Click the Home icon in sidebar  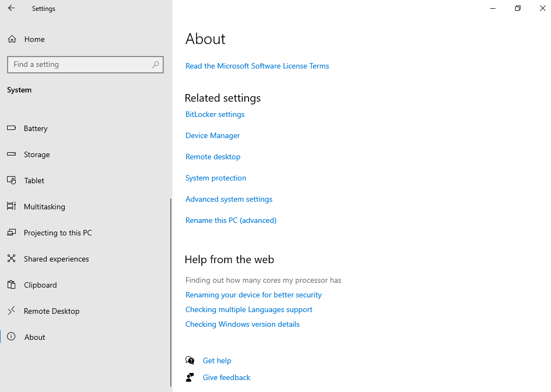click(11, 39)
